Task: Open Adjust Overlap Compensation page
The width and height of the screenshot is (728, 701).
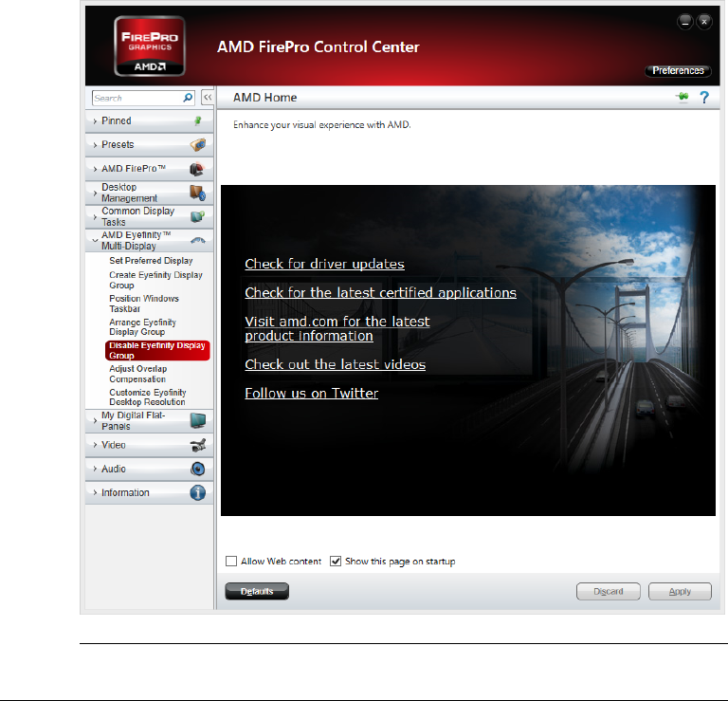Action: tap(138, 374)
